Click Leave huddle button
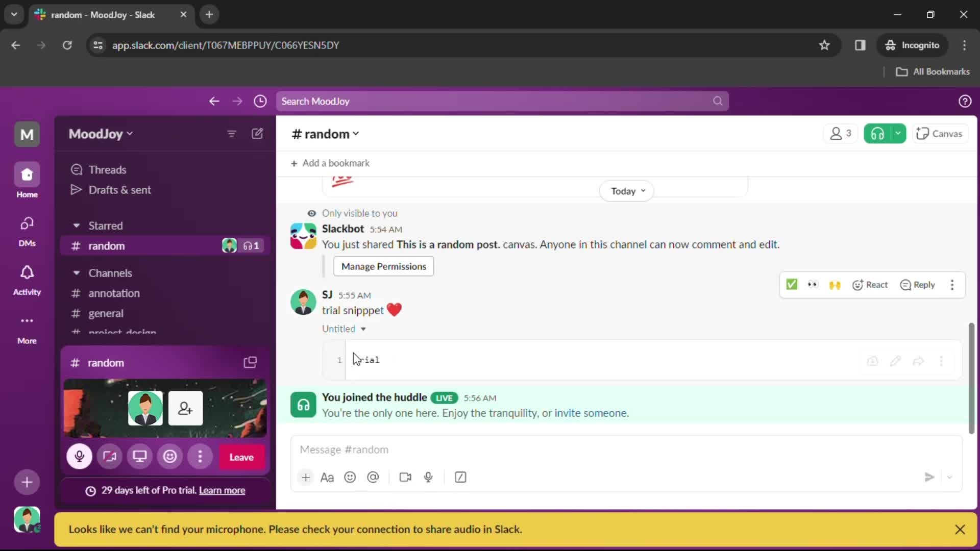The height and width of the screenshot is (551, 980). click(241, 457)
